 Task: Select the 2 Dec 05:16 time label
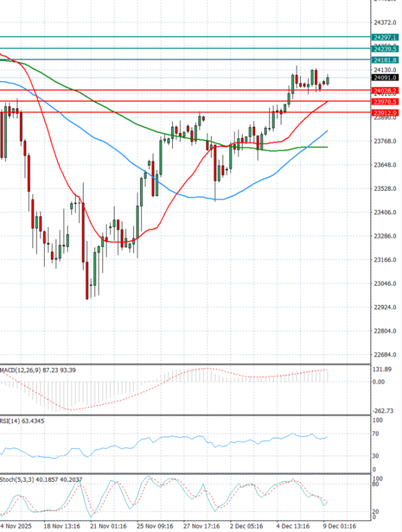tap(245, 527)
